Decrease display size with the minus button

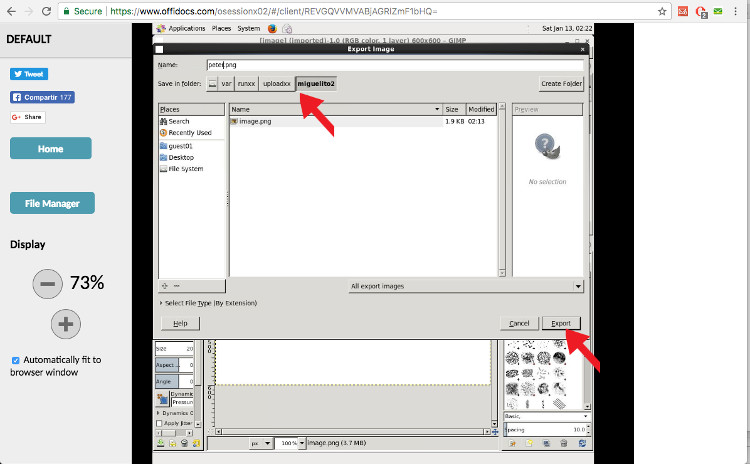[47, 284]
